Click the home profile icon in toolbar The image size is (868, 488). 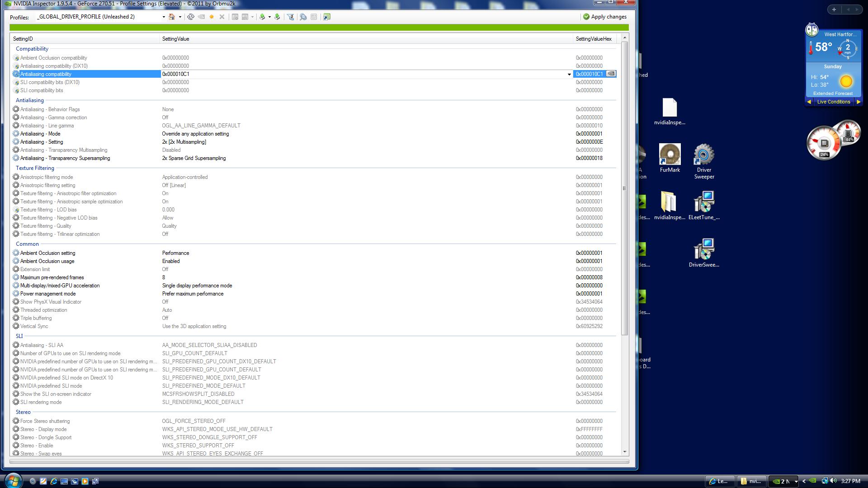[172, 17]
